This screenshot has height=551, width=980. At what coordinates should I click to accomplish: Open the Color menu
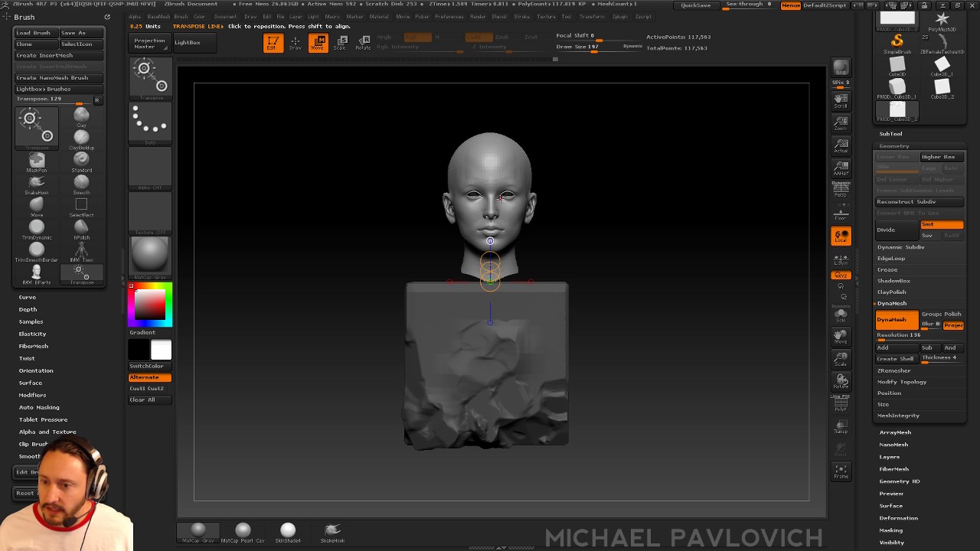[199, 16]
